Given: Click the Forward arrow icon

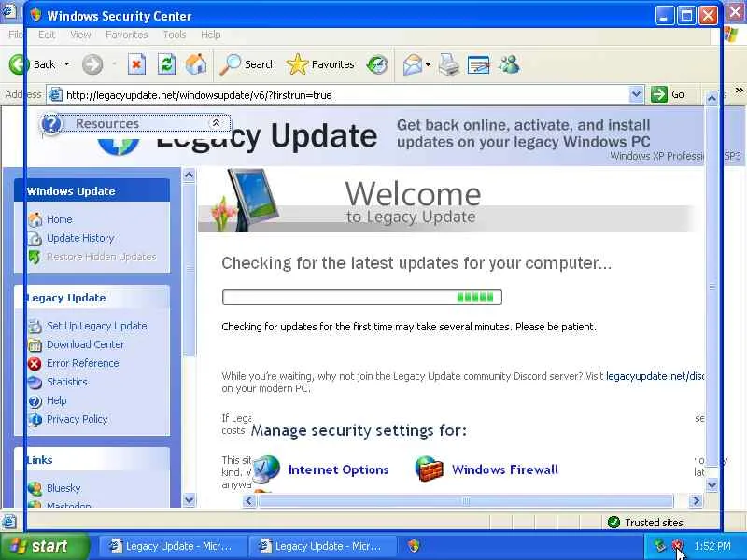Looking at the screenshot, I should pyautogui.click(x=92, y=64).
